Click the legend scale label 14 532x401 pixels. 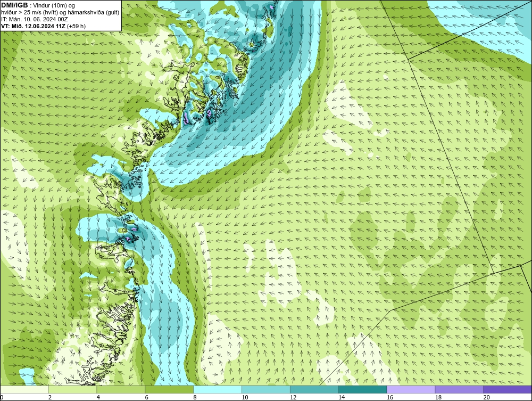pyautogui.click(x=342, y=397)
